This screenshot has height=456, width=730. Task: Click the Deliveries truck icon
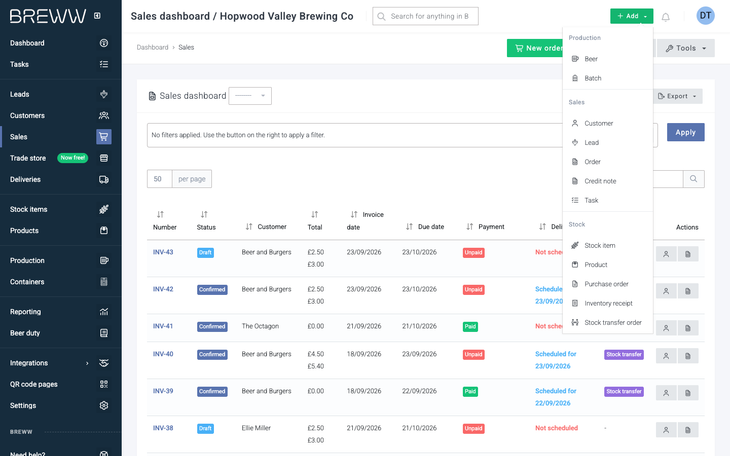104,180
